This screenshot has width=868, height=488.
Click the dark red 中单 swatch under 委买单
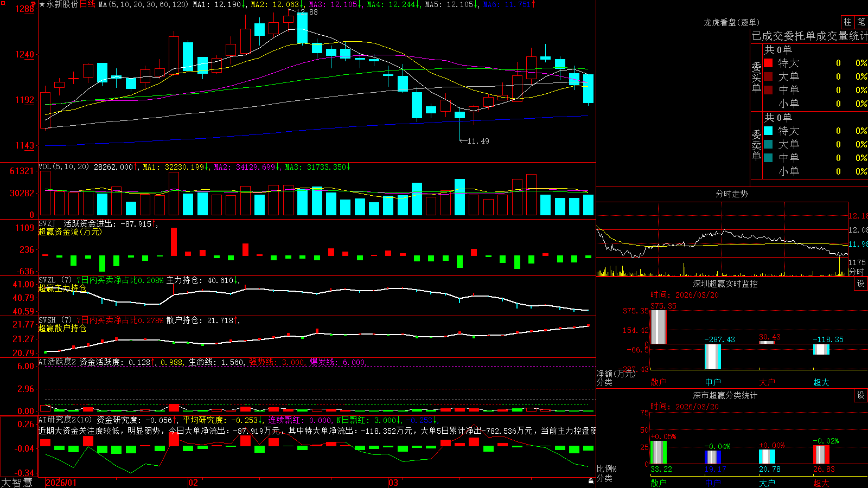coord(768,90)
